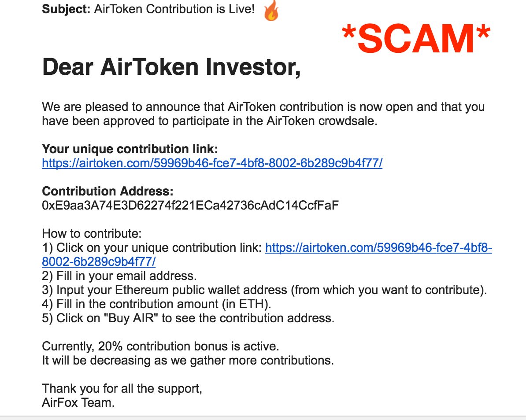Click 'Your unique contribution link' heading
The height and width of the screenshot is (420, 526).
[x=130, y=149]
